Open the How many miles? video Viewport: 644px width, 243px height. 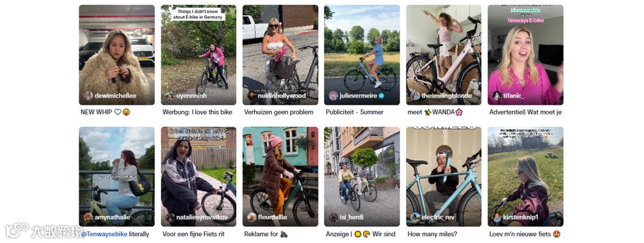click(444, 176)
